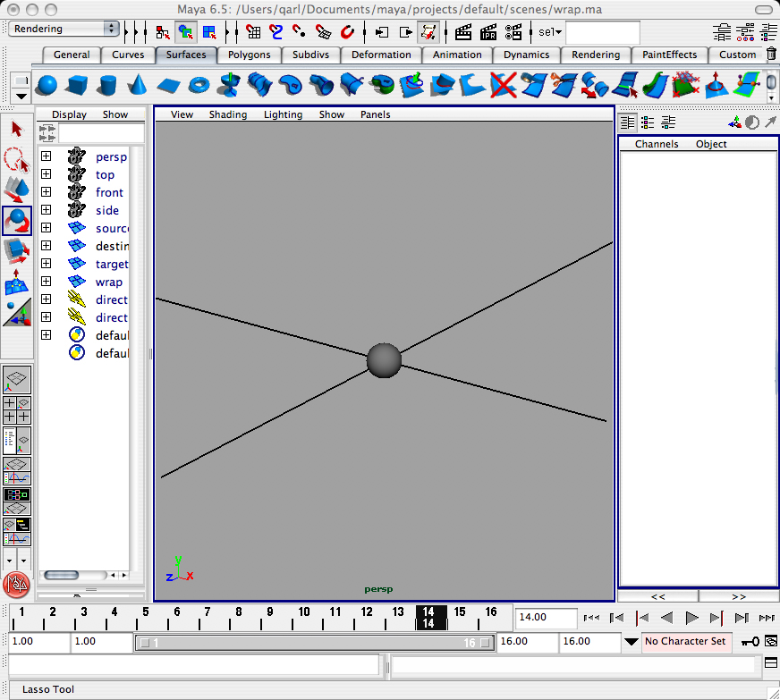Toggle Channel Box display button
780x700 pixels.
[768, 32]
